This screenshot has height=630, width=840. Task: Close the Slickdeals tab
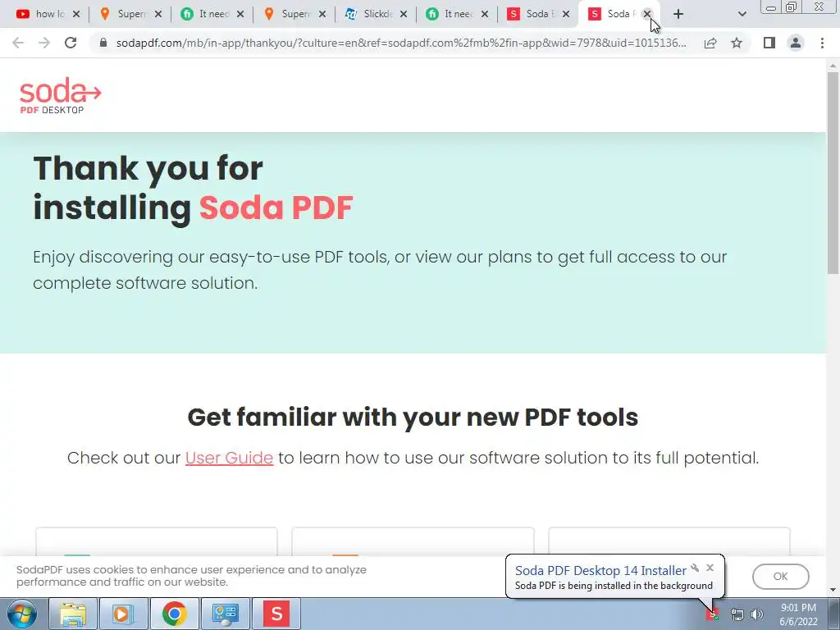(x=404, y=14)
